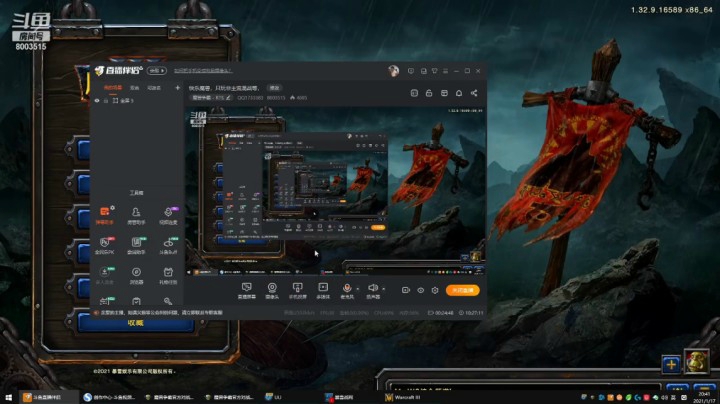720x404 pixels.
Task: Open the underlined link in title bar
Action: pos(203,71)
